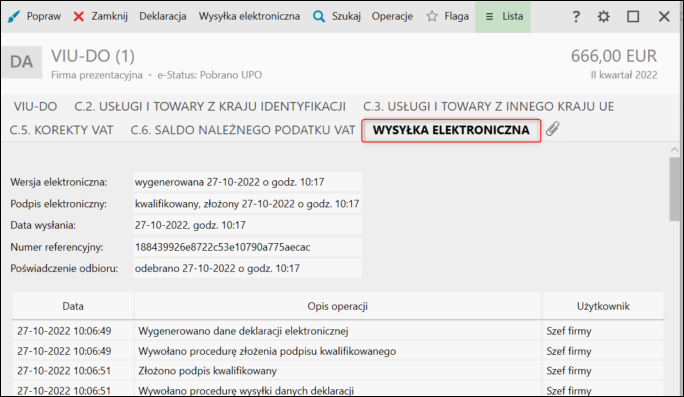
Task: Click the Podpis elektroniczny field
Action: 247,204
